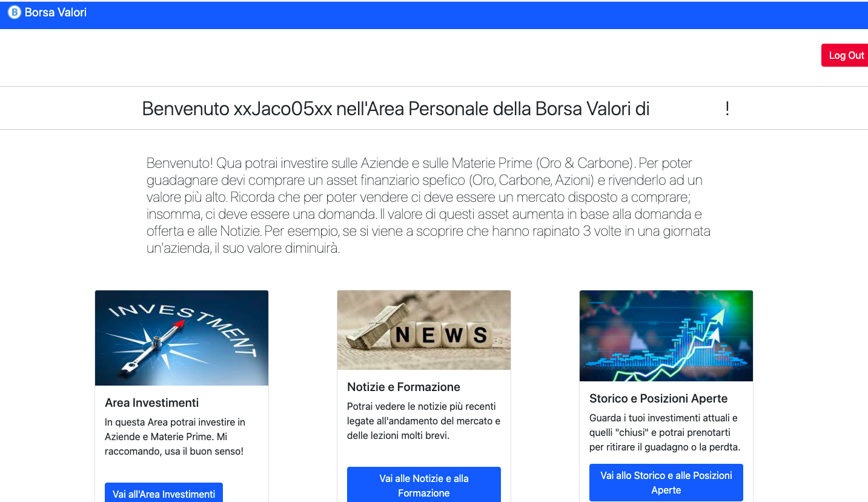Click the introductory Benvenuto paragraph text
The image size is (868, 502).
[x=429, y=206]
